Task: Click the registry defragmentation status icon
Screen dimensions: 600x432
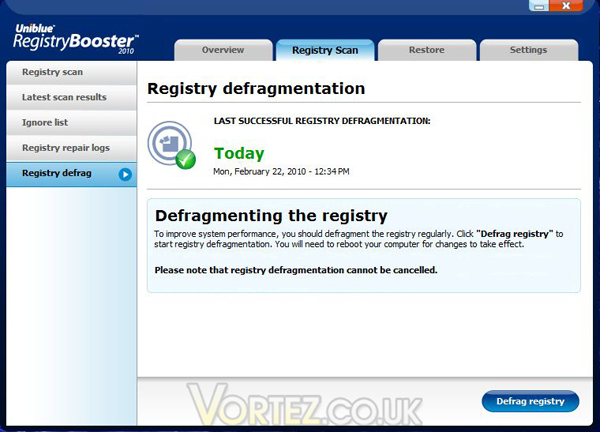Action: (x=171, y=145)
